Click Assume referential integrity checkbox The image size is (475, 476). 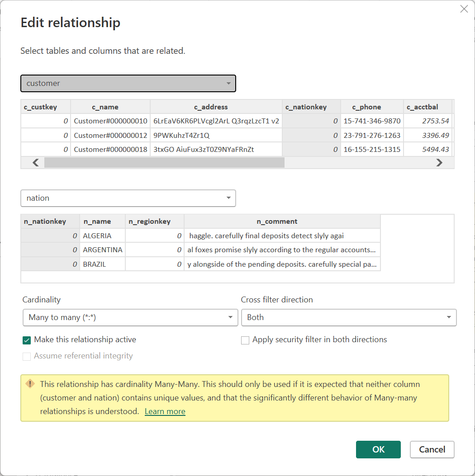click(27, 356)
